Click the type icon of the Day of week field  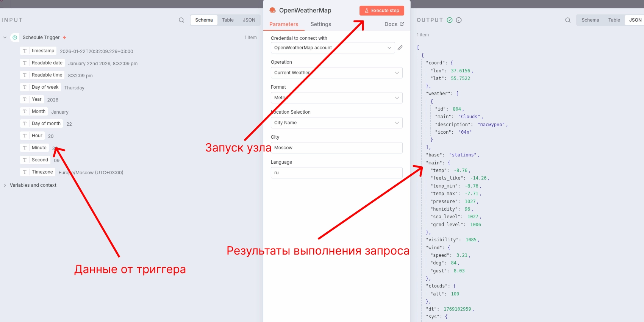pos(25,87)
